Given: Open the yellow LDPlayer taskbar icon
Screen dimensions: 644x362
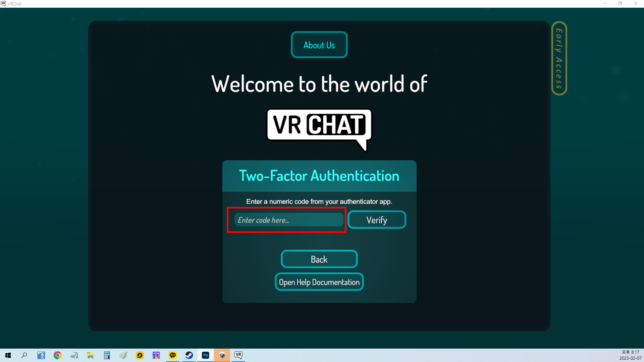Looking at the screenshot, I should pos(140,355).
